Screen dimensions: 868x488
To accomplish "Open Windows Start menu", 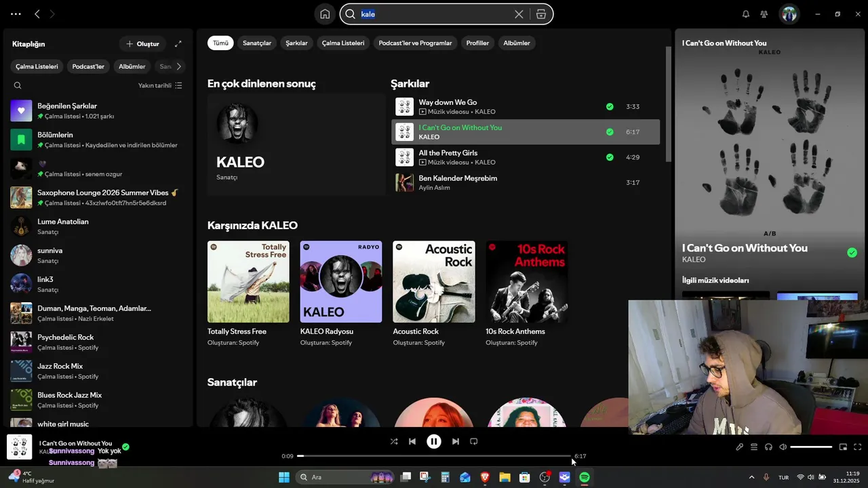I will (x=284, y=477).
